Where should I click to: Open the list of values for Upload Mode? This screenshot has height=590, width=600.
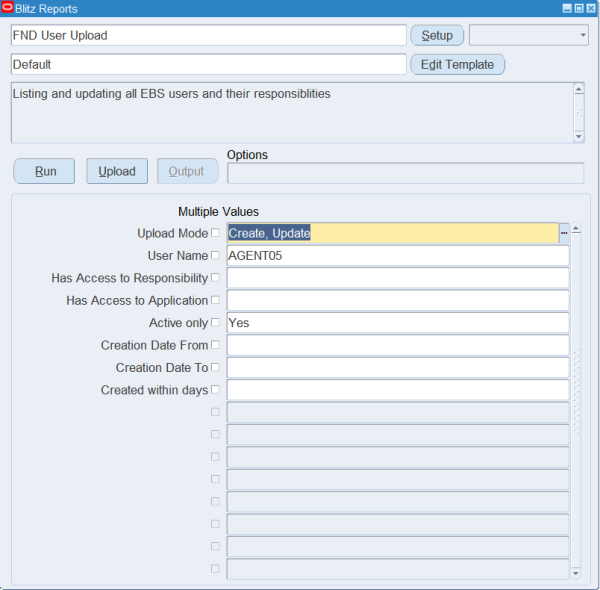[x=564, y=233]
